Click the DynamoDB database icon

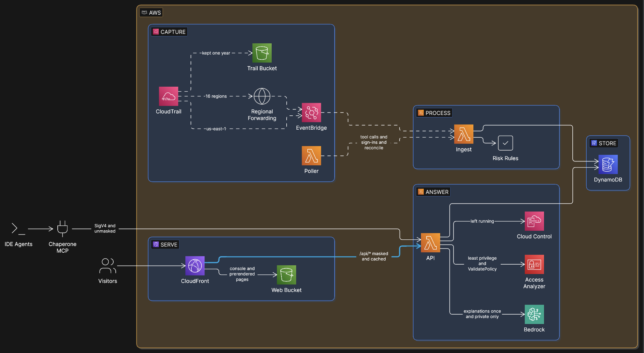608,164
